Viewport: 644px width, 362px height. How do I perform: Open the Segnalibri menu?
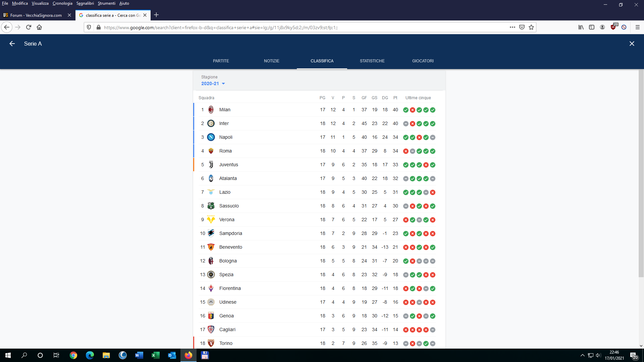coord(85,3)
